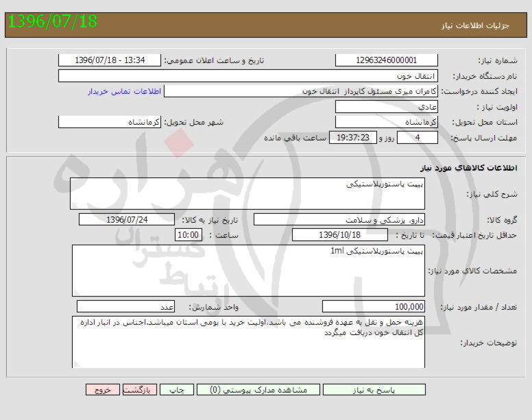Click the شماره نیاز field 1296324600001

(x=386, y=60)
